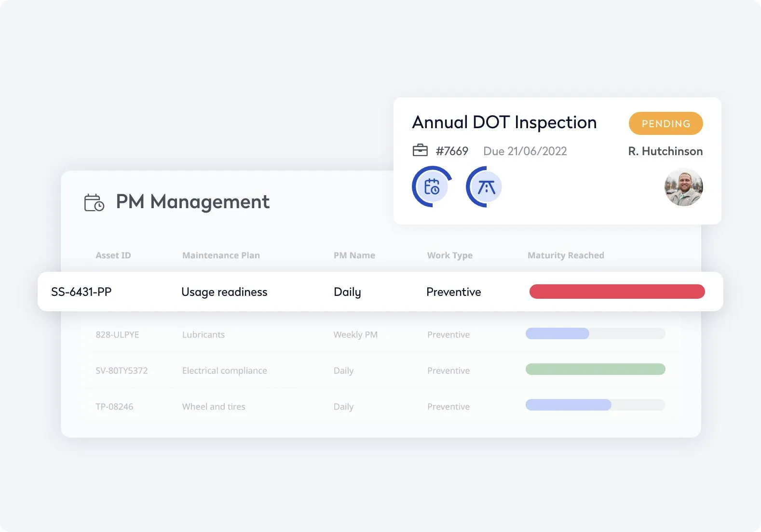This screenshot has height=532, width=761.
Task: Click the Electrical compliance maintenance plan
Action: click(x=225, y=371)
